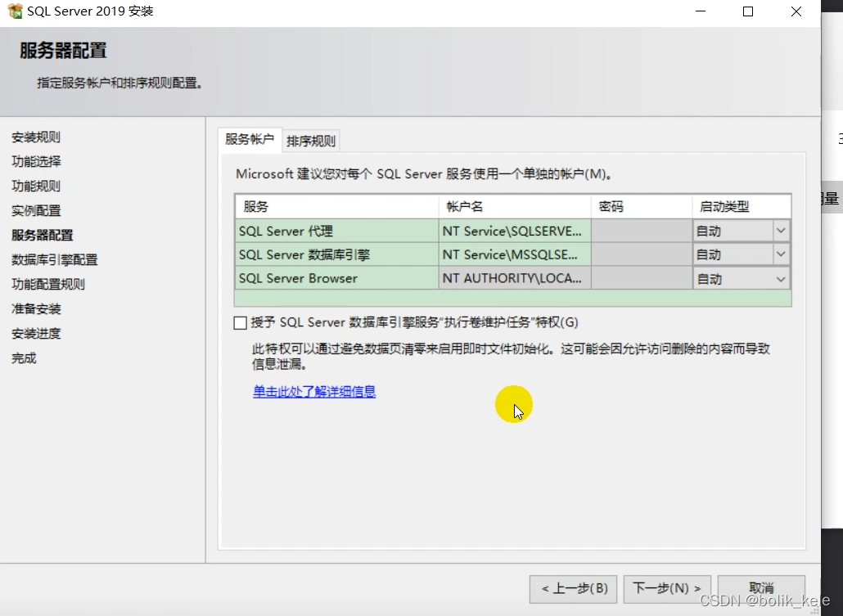This screenshot has height=616, width=843.
Task: Click the SQL Server installer title bar icon
Action: pos(15,11)
